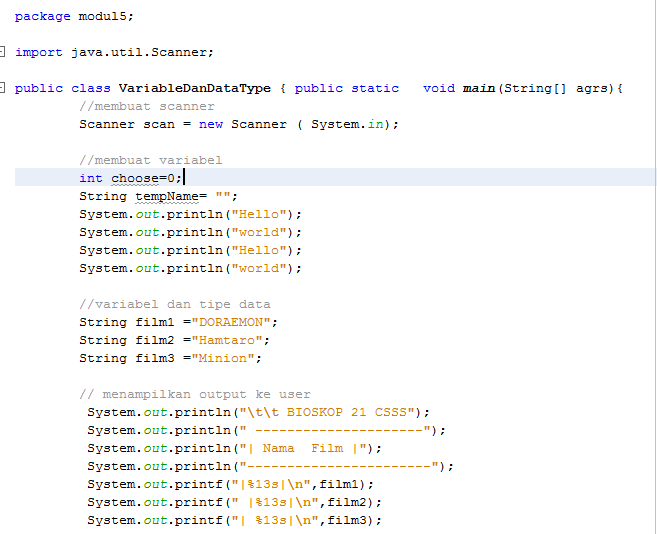Click the '//variabel dan tipe data' comment
The width and height of the screenshot is (657, 534).
point(175,304)
